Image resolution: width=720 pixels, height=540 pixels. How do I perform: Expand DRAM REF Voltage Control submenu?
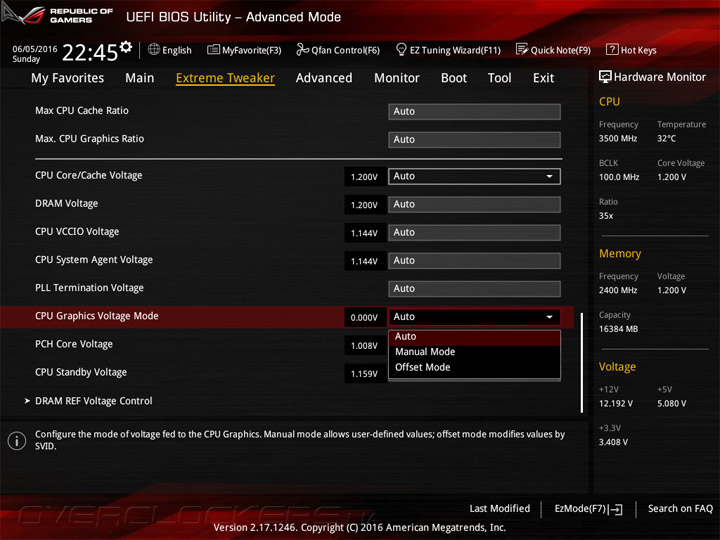[x=94, y=401]
